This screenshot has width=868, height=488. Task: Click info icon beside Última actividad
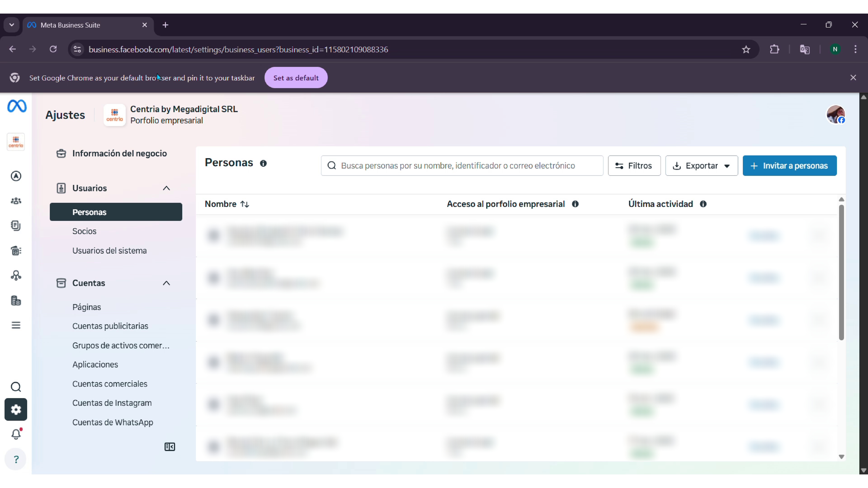(x=703, y=204)
